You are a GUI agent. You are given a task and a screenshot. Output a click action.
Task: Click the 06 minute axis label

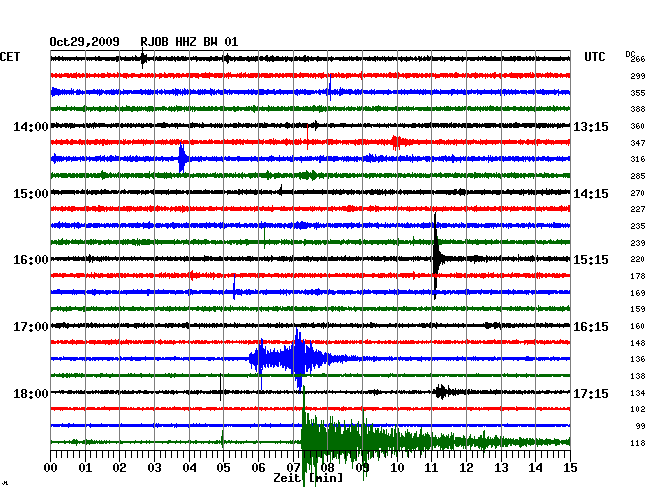click(x=258, y=468)
